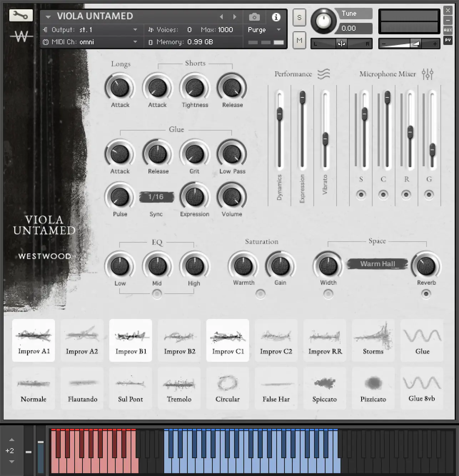Select the False Har articulation
Screen dimensions: 459x476
(x=276, y=388)
